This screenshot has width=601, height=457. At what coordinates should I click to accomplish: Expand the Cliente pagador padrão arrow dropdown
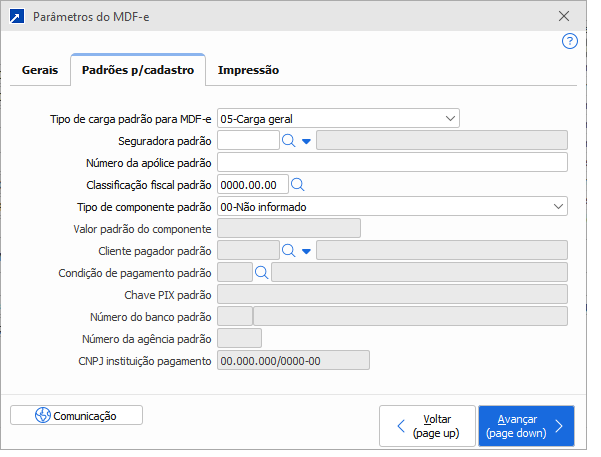click(306, 251)
